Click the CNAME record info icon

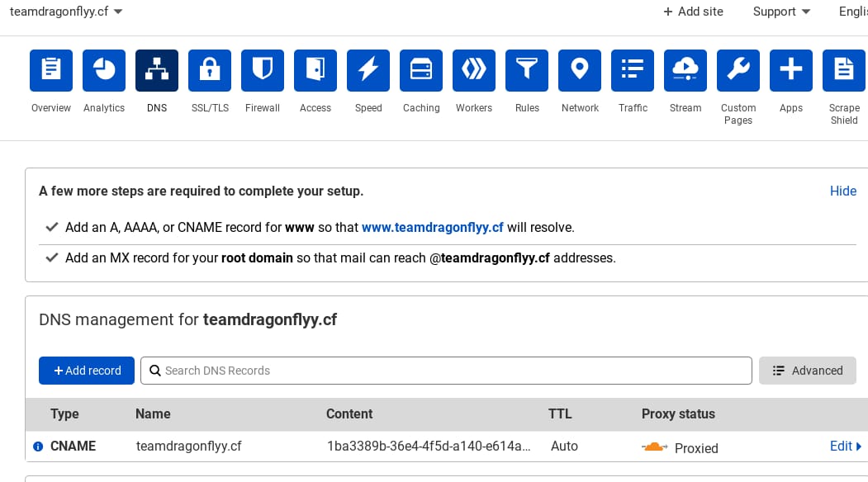(x=38, y=447)
